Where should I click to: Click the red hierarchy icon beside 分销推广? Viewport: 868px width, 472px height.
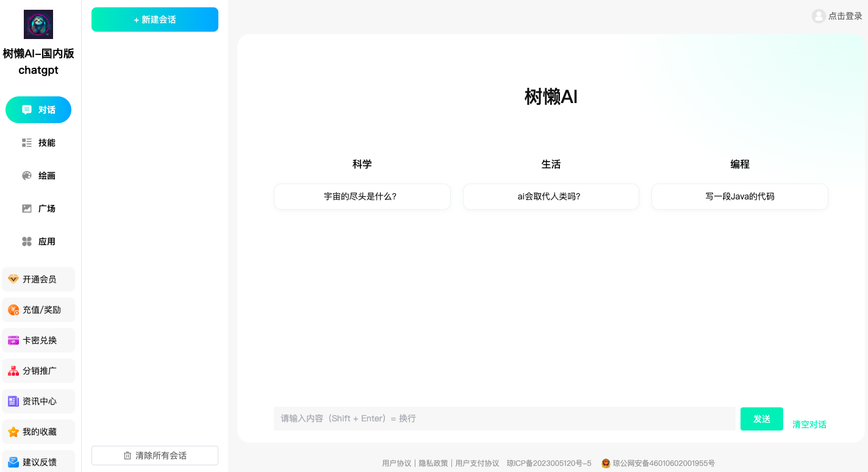tap(13, 371)
